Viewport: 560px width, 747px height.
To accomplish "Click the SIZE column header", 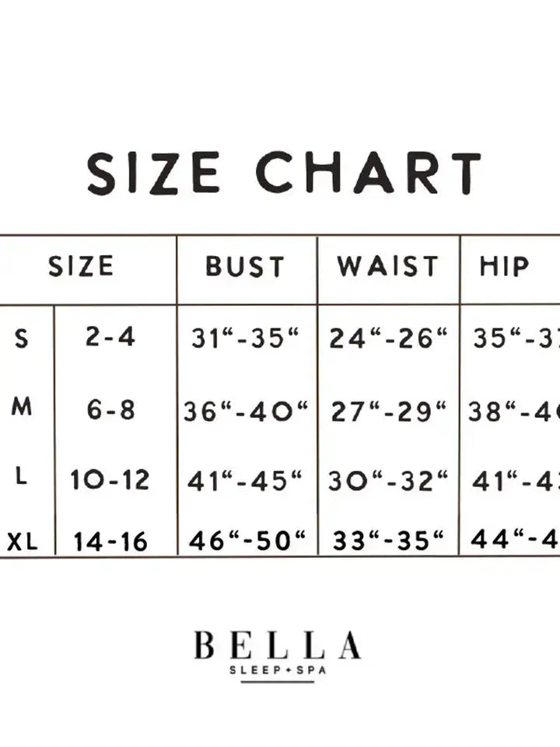I will pyautogui.click(x=81, y=266).
